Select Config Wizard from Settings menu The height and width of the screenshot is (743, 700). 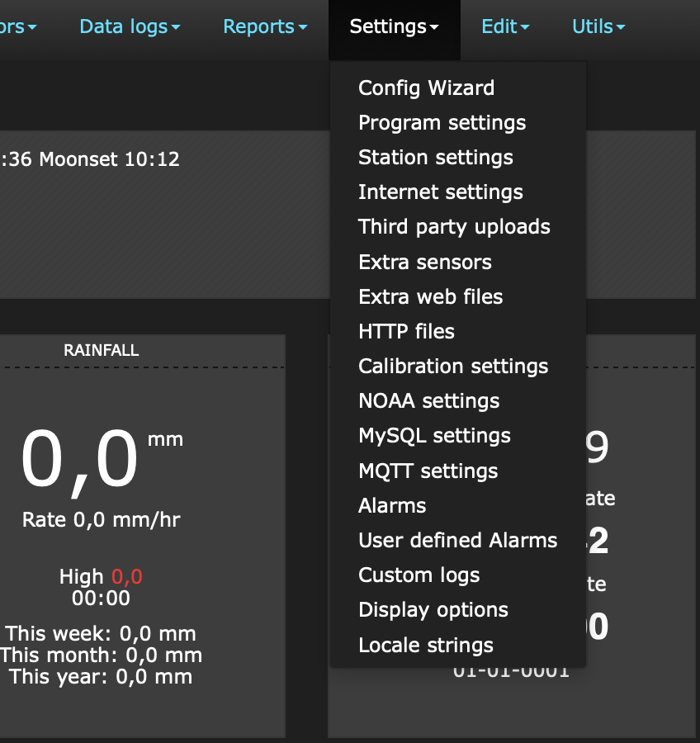coord(426,88)
